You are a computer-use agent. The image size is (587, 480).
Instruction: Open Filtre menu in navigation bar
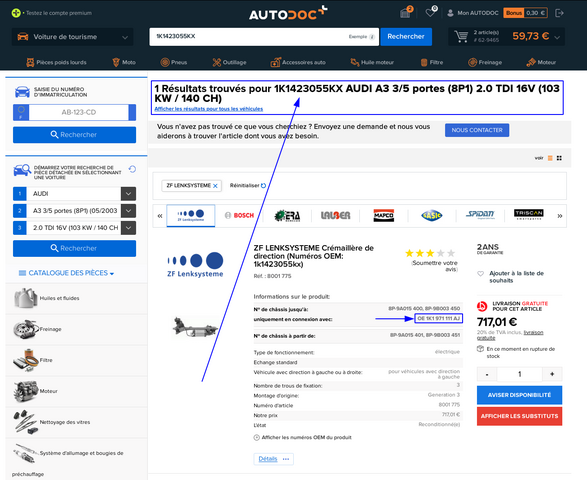point(432,62)
